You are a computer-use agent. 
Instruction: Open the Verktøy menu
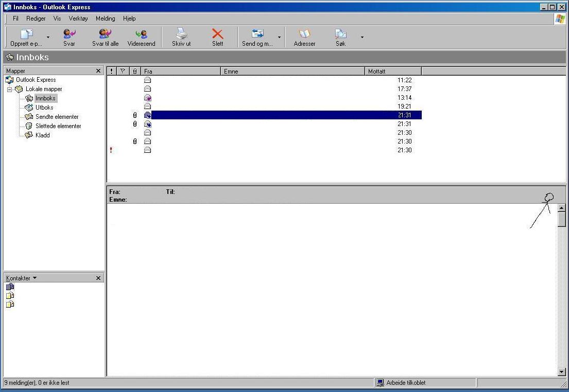[78, 19]
